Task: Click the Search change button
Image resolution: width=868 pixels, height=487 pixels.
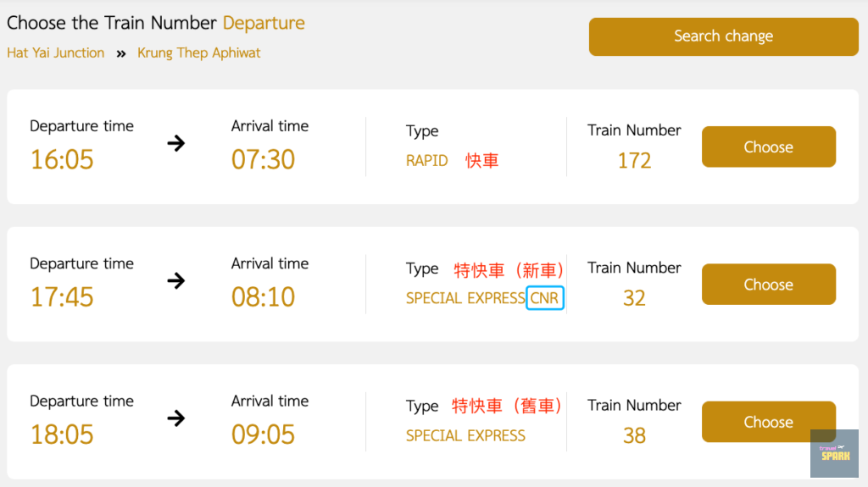Action: coord(723,36)
